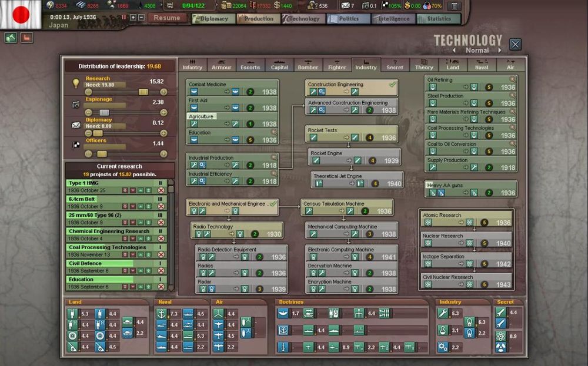The image size is (588, 366).
Task: Move Coal Processing Technologies down one position
Action: point(133,254)
